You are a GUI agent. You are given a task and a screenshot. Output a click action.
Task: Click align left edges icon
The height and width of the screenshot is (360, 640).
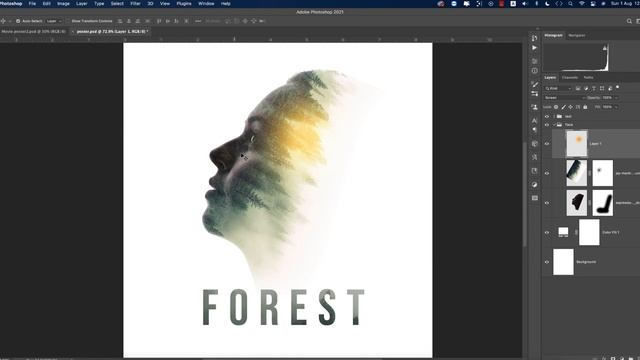[x=120, y=21]
